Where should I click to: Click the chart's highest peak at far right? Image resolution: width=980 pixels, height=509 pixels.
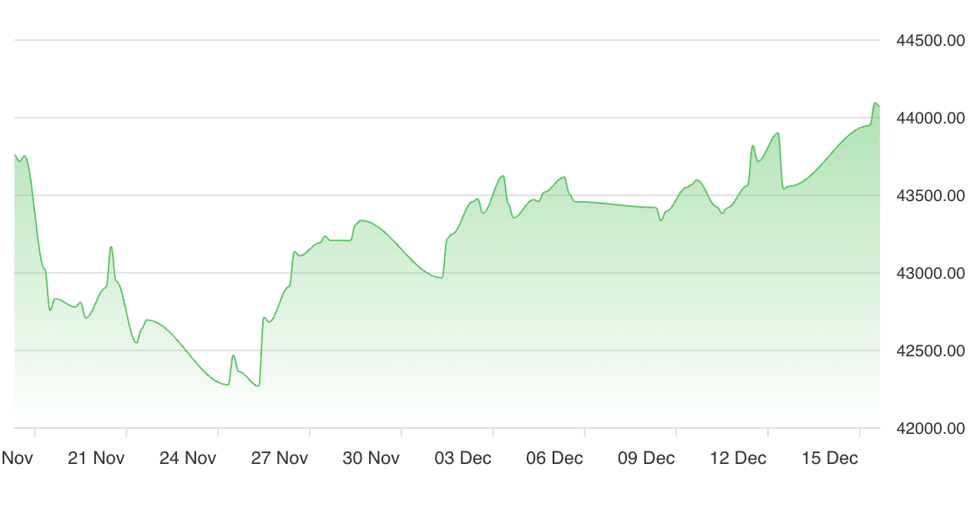point(875,103)
